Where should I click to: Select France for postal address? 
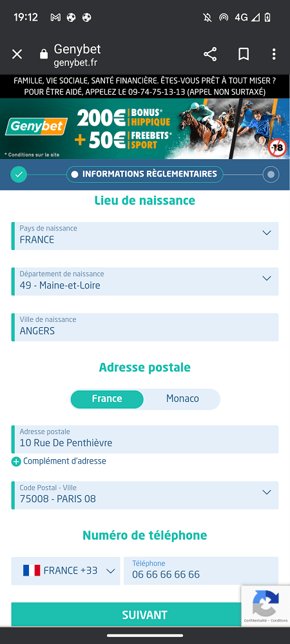click(107, 399)
